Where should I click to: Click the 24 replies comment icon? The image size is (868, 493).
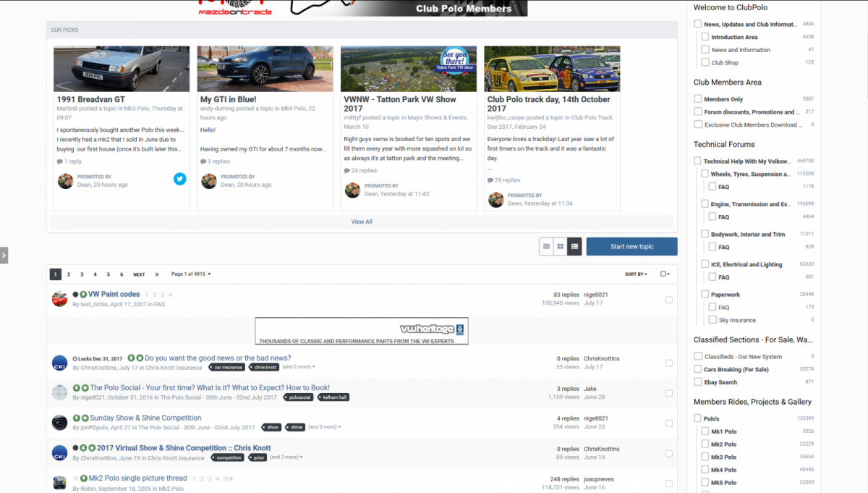(346, 171)
